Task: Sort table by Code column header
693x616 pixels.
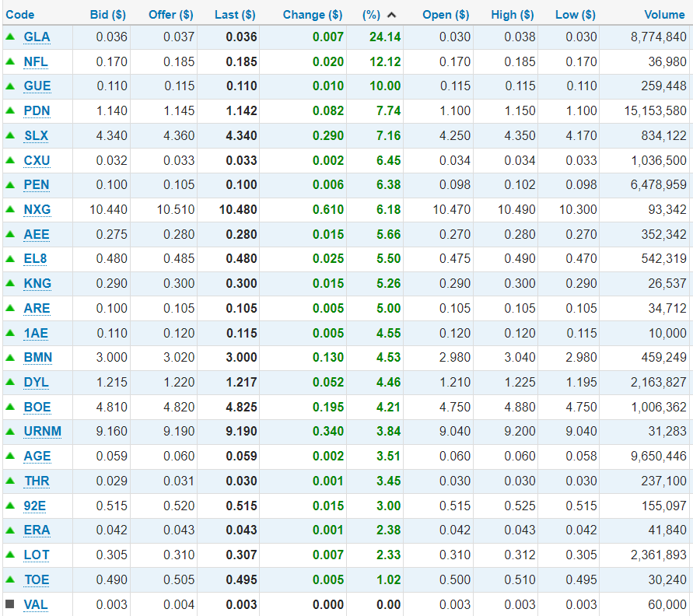Action: (x=20, y=15)
